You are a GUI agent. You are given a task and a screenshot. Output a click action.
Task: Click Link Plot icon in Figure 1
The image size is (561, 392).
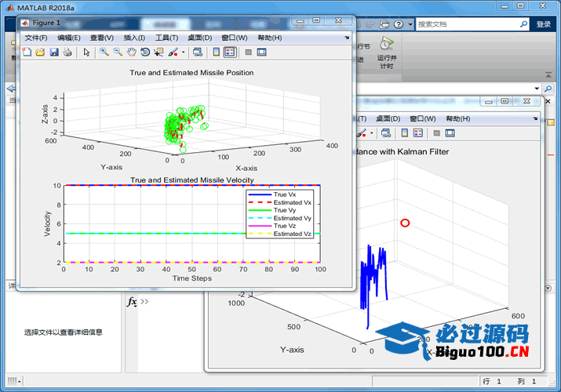pos(198,53)
